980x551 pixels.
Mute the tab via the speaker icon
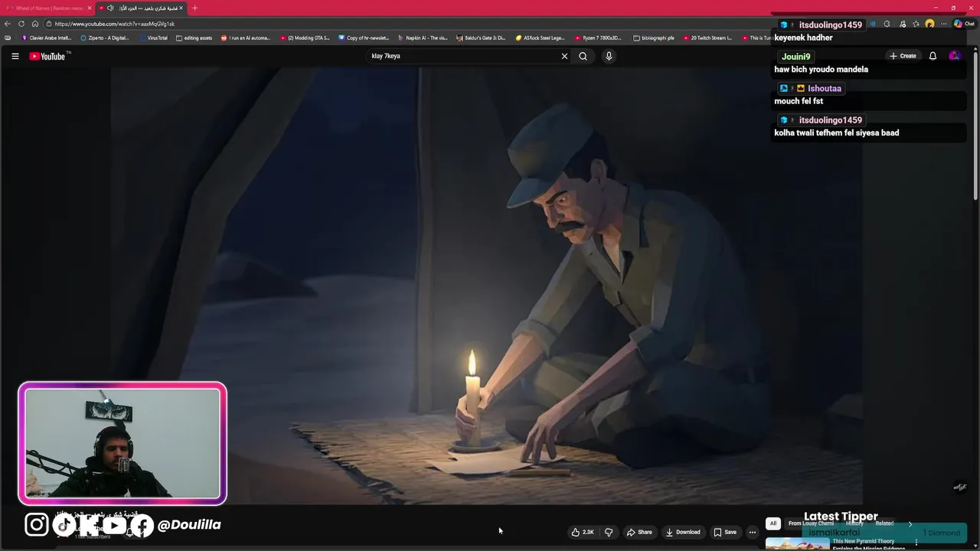click(x=110, y=8)
